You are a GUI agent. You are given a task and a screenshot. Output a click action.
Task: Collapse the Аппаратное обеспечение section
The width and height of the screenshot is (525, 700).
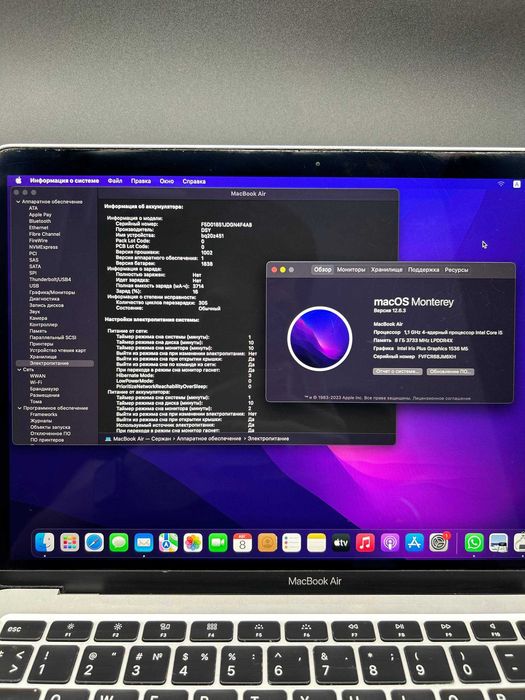click(x=18, y=202)
